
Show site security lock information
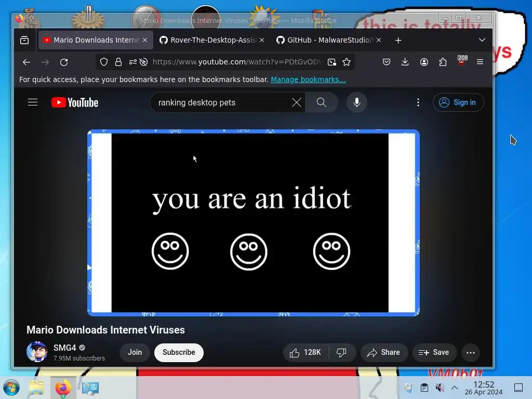tap(118, 62)
